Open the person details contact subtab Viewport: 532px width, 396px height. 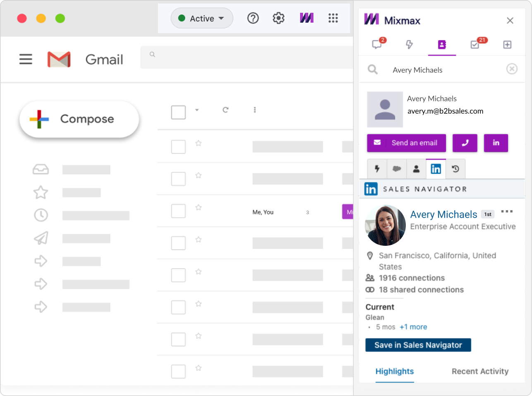pos(416,169)
